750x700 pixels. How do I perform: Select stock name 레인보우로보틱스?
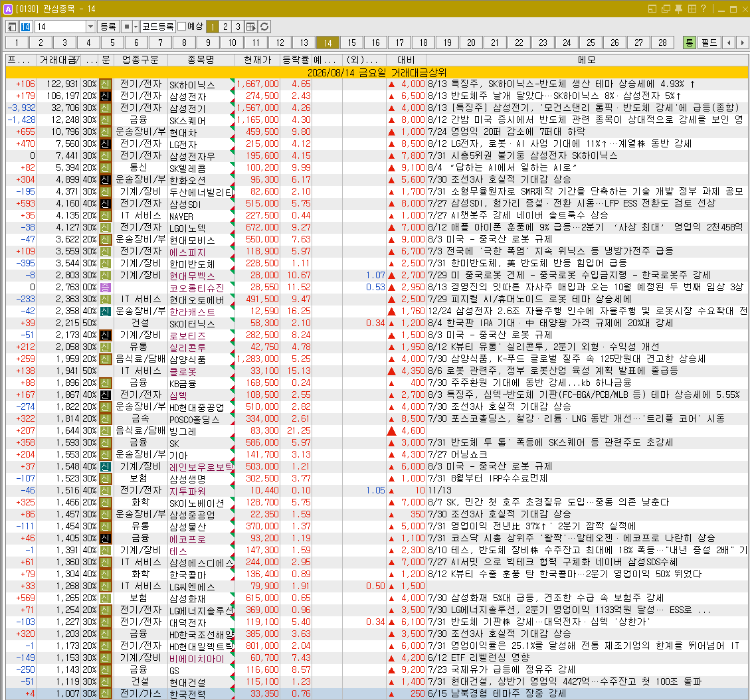pyautogui.click(x=201, y=467)
